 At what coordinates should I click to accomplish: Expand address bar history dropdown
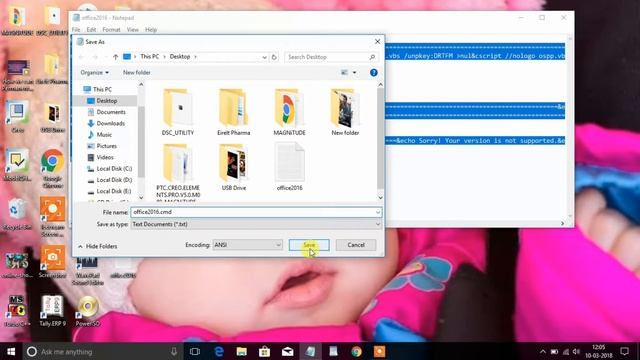click(x=264, y=57)
